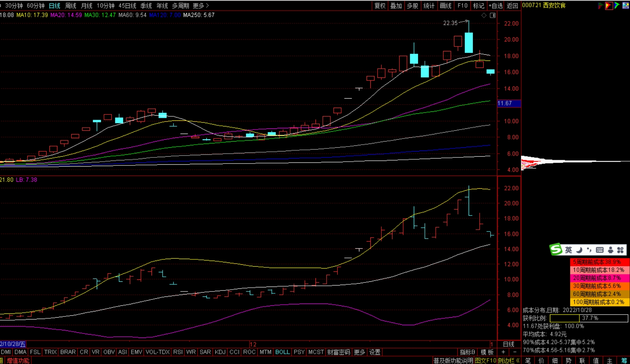Click the +自选 add to watchlist button
The image size is (630, 364).
point(495,6)
